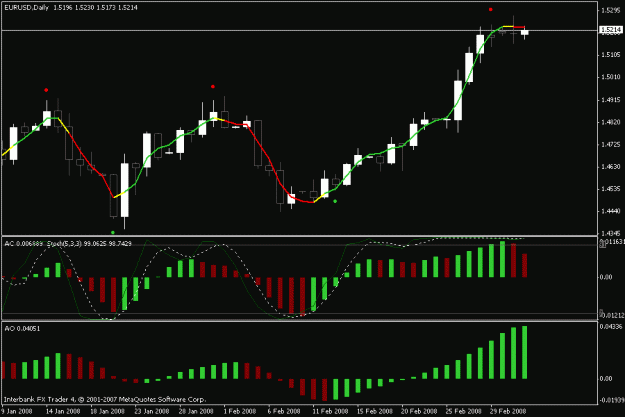Click the last red bar in the AC histogram
Screen dimensions: 625x417
click(525, 265)
